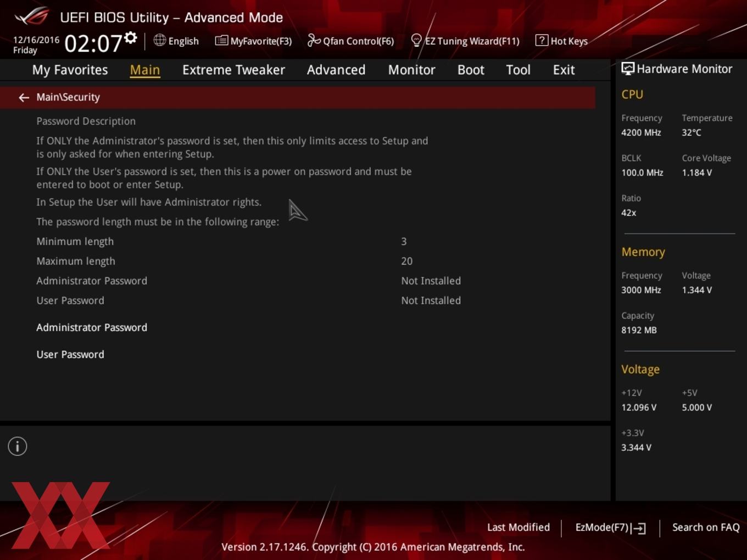Click the Qfan Control fan icon

[314, 40]
